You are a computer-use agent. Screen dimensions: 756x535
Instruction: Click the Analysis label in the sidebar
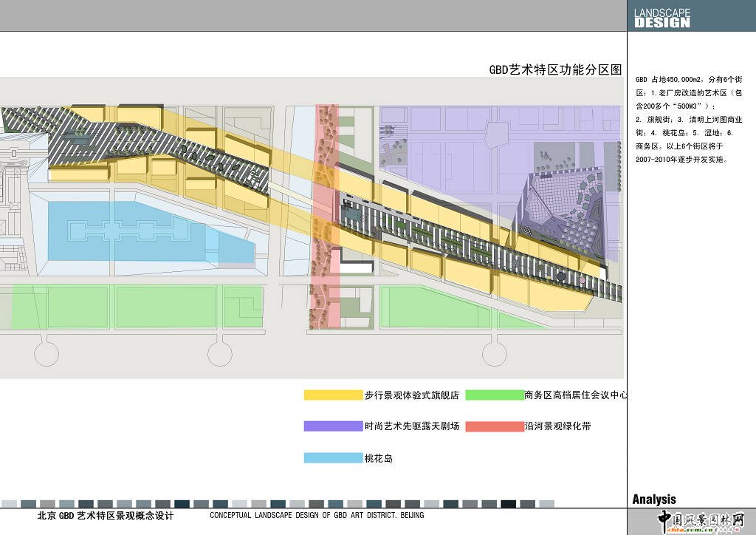[654, 500]
